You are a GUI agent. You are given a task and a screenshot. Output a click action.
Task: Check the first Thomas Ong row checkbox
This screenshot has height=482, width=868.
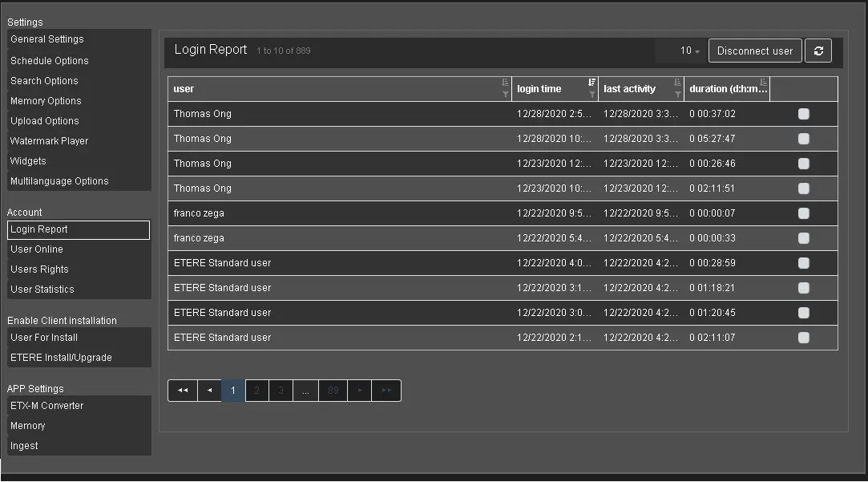(803, 114)
